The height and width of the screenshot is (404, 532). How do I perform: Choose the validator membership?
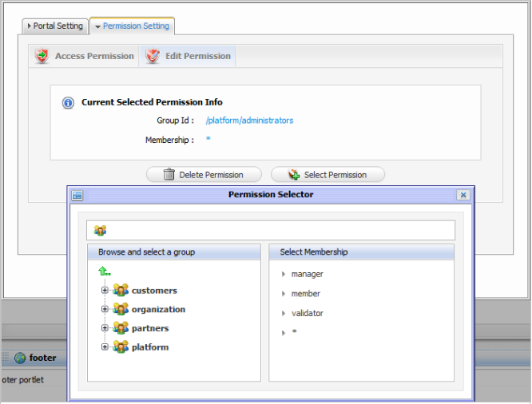[x=307, y=313]
